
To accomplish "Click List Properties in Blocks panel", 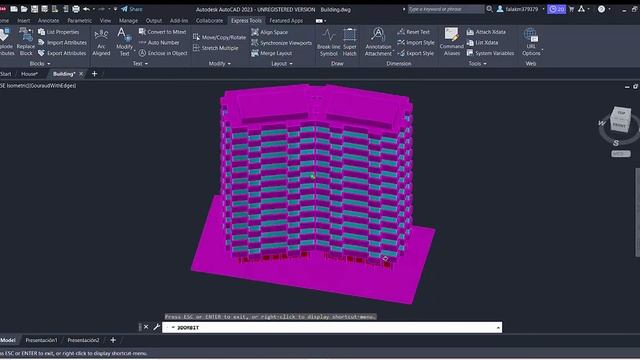I will click(x=58, y=32).
